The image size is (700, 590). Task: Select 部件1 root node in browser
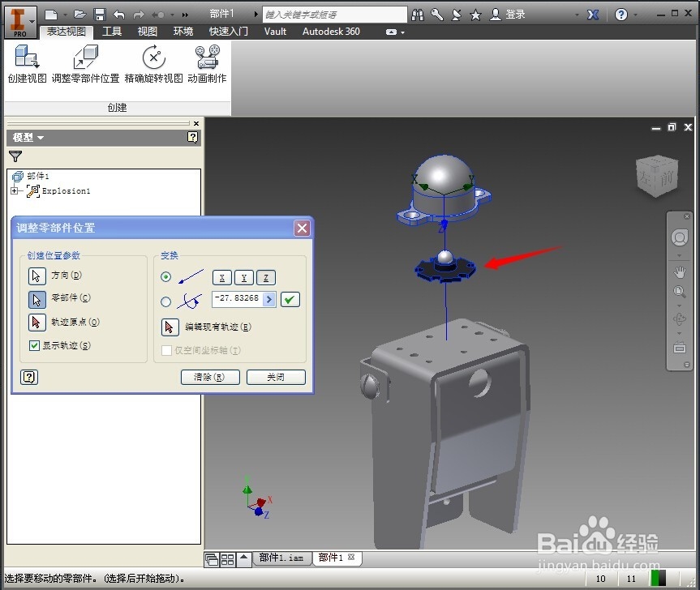point(38,176)
